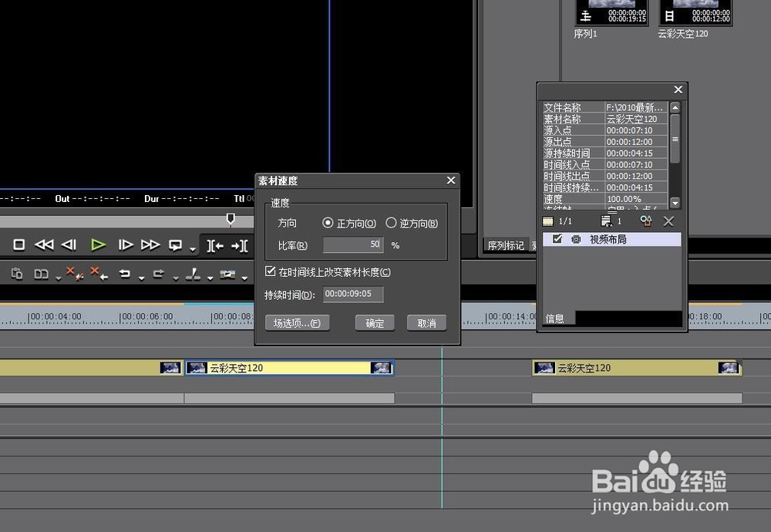Screen dimensions: 771x532
Task: Click the Rewind double-arrow button
Action: coord(44,244)
